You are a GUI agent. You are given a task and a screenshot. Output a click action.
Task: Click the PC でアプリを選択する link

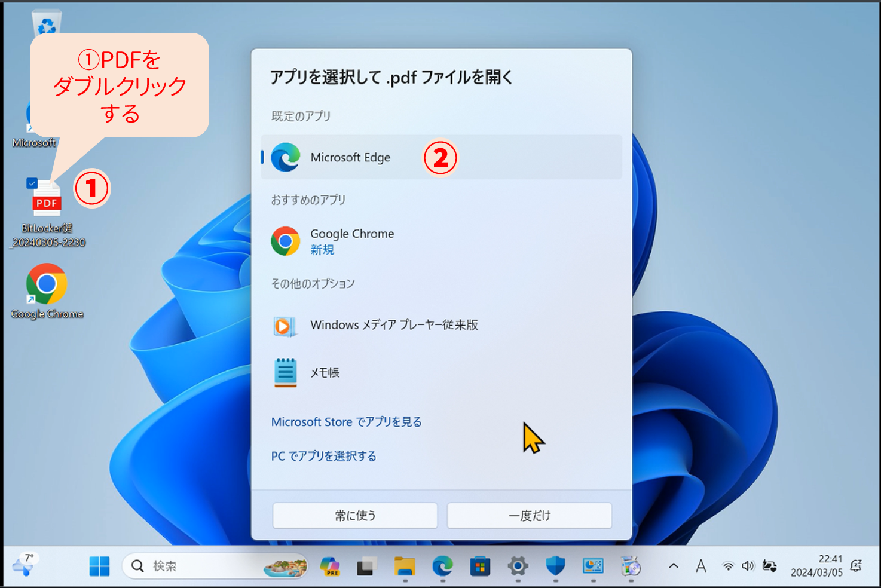(323, 455)
